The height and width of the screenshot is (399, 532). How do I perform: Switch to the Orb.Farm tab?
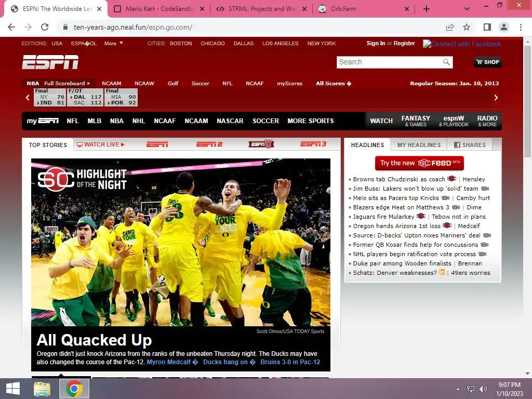point(363,9)
